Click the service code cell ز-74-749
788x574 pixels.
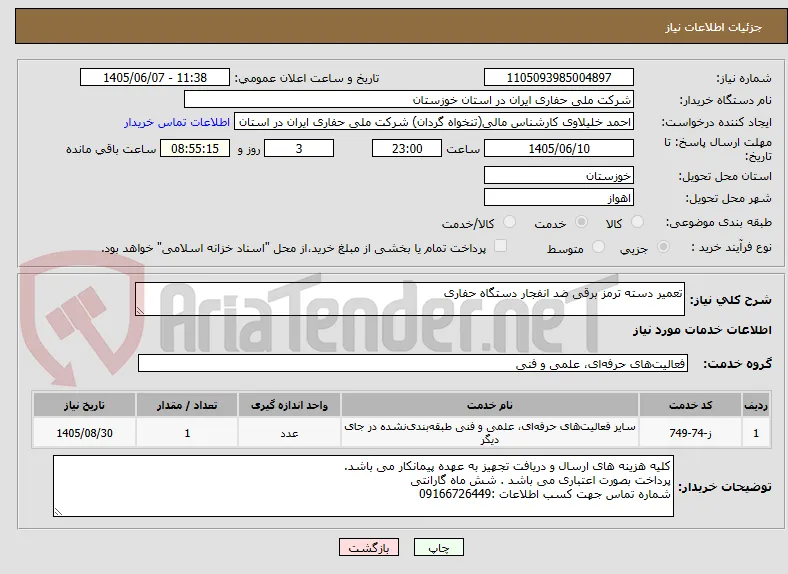(691, 432)
